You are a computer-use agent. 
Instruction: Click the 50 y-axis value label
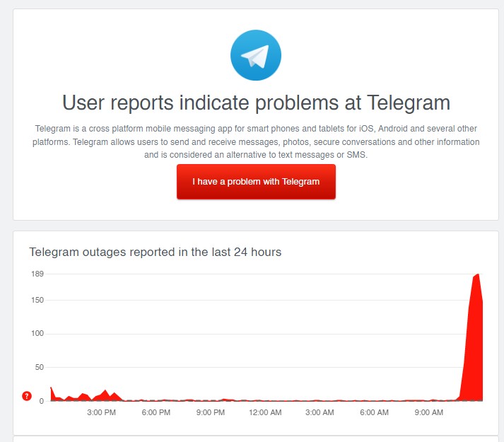pos(39,368)
